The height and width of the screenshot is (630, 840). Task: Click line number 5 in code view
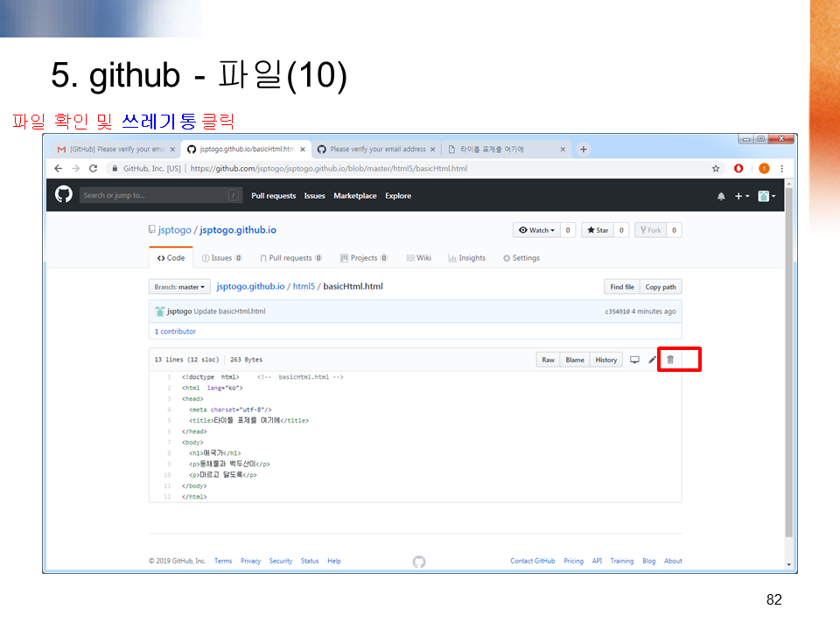point(169,421)
